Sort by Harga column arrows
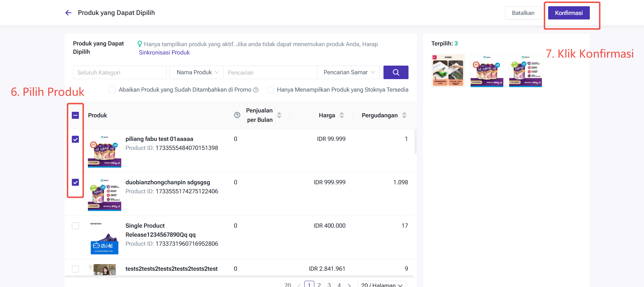Image resolution: width=644 pixels, height=287 pixels. pyautogui.click(x=342, y=115)
